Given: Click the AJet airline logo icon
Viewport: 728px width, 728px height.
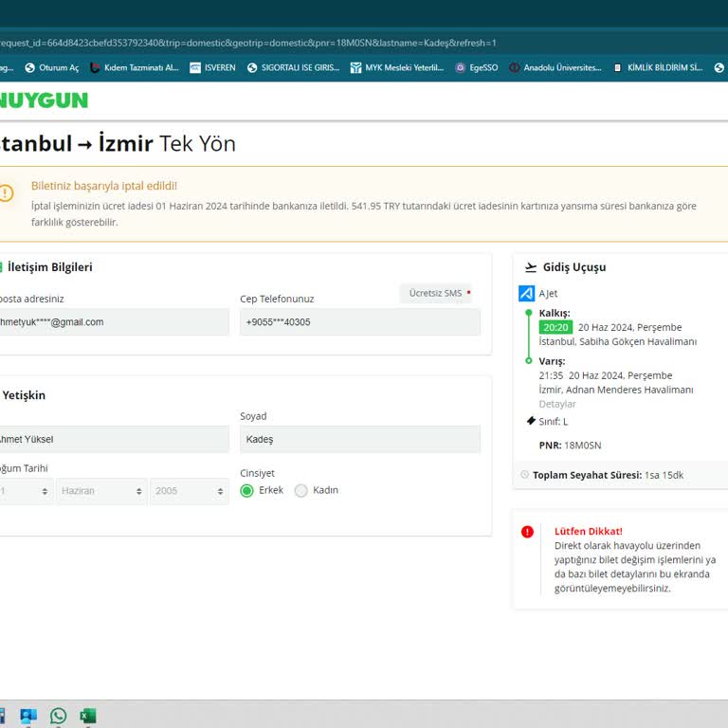Looking at the screenshot, I should 527,294.
